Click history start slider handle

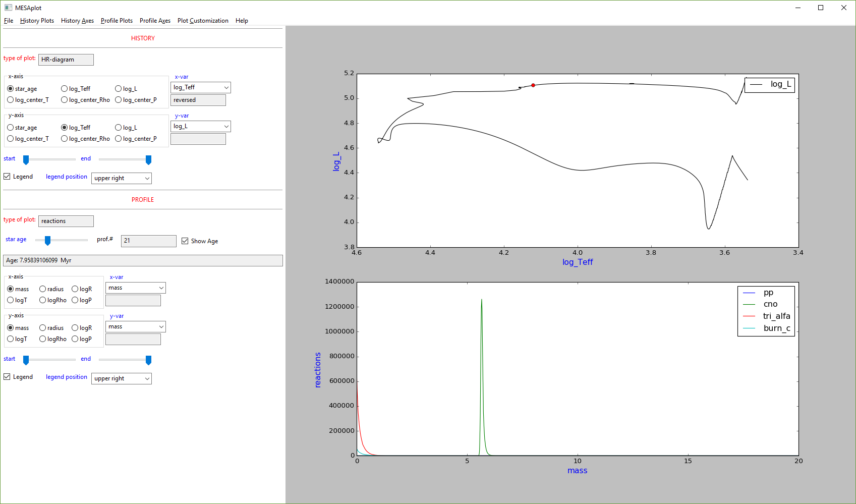pos(26,160)
